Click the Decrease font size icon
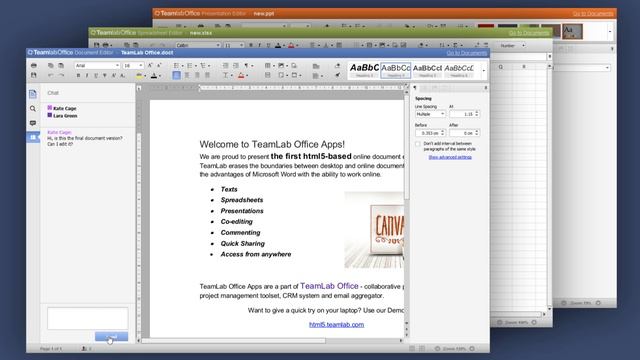 [159, 65]
